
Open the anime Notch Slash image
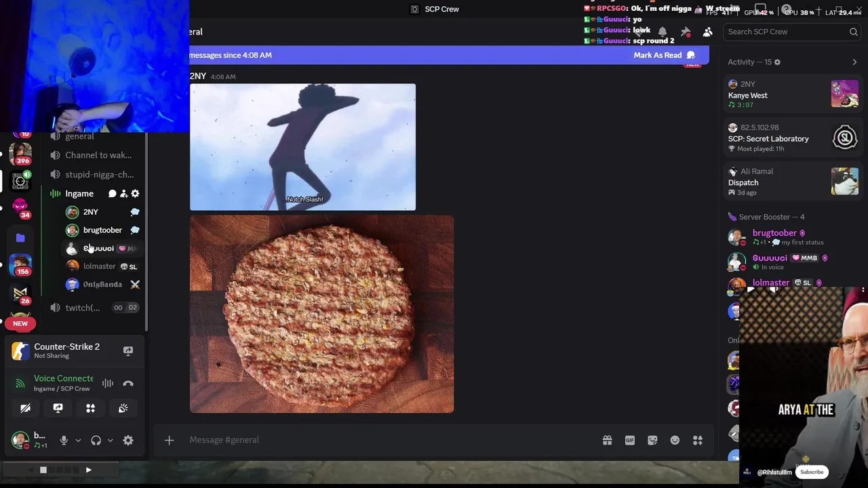coord(302,147)
